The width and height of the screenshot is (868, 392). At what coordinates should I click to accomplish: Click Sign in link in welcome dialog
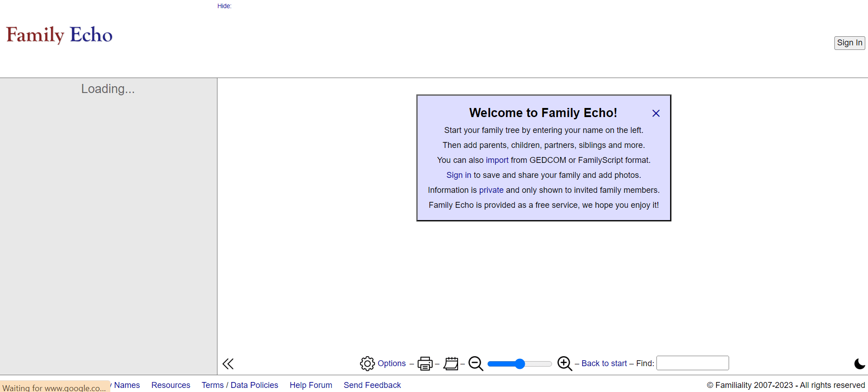459,175
